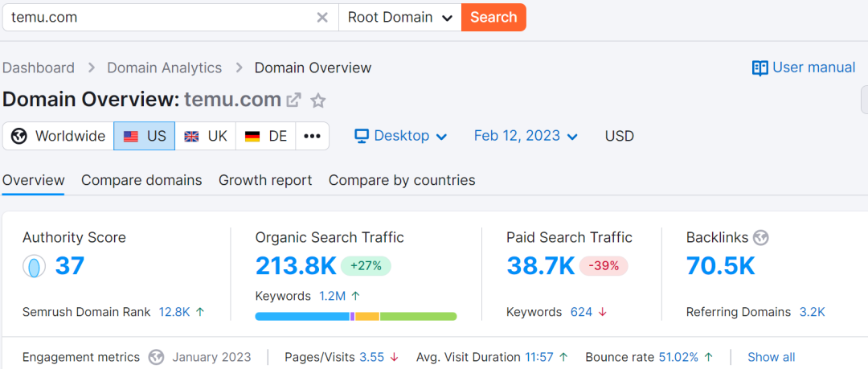
Task: Switch to the Compare domains tab
Action: 141,180
